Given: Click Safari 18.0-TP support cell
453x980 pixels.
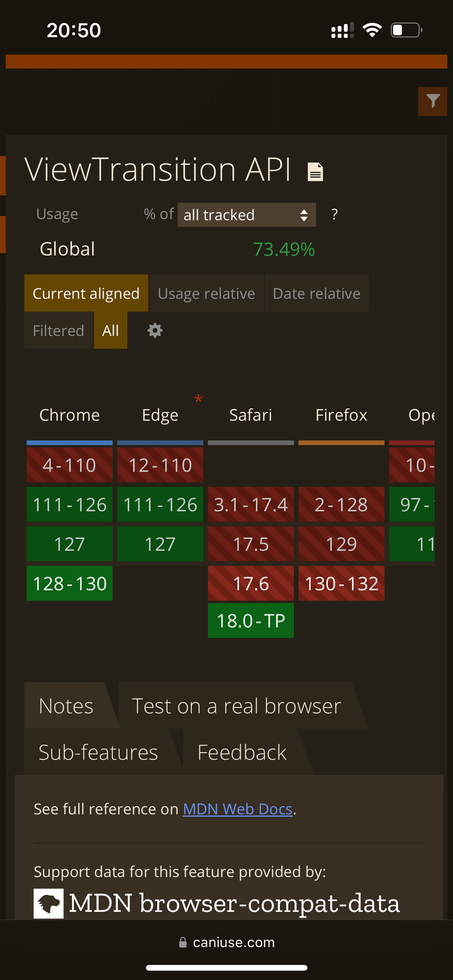Looking at the screenshot, I should point(251,621).
